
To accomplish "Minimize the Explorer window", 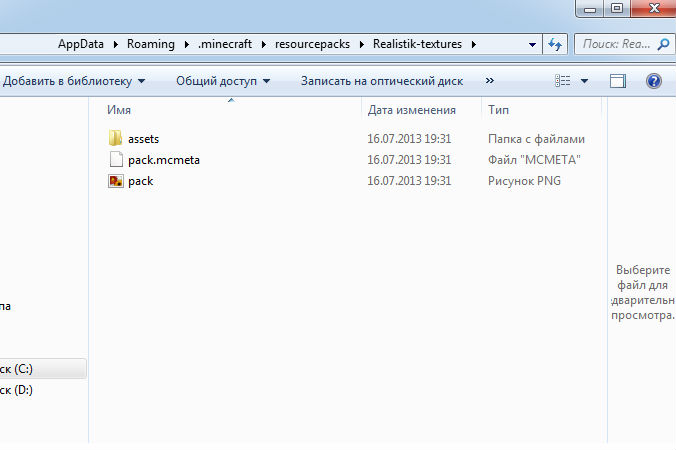I will [x=589, y=8].
